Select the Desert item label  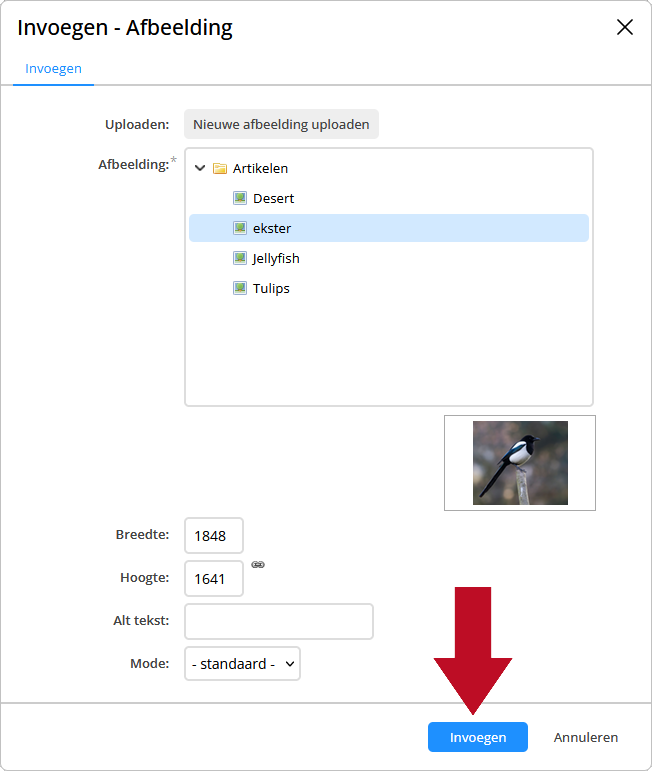[x=273, y=199]
